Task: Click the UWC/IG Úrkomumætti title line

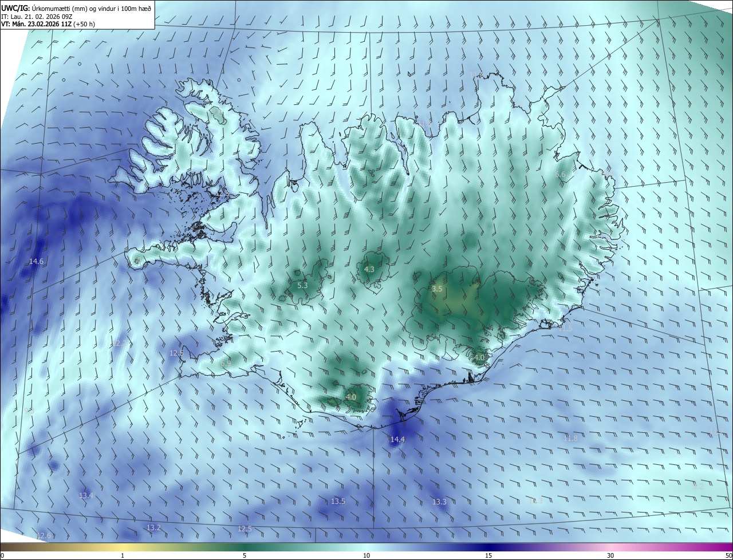Action: click(x=76, y=8)
